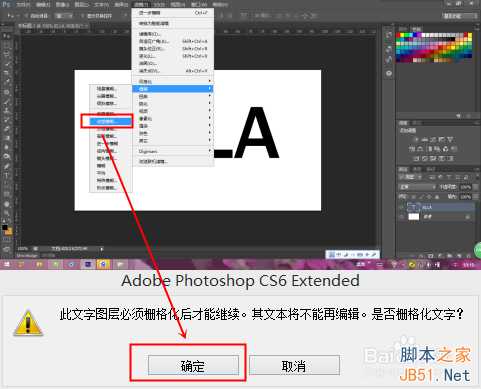Expand the 风格化 filter submenu
This screenshot has width=481, height=389.
173,81
